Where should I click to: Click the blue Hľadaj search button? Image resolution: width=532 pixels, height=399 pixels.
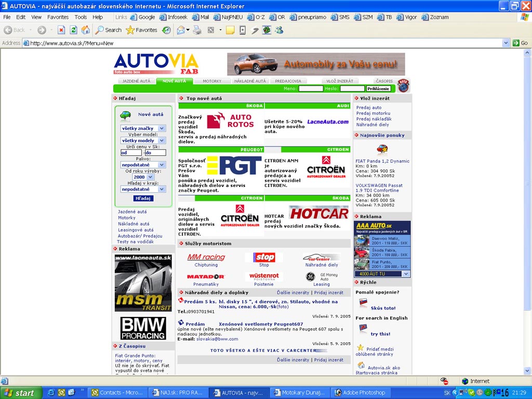click(x=143, y=198)
